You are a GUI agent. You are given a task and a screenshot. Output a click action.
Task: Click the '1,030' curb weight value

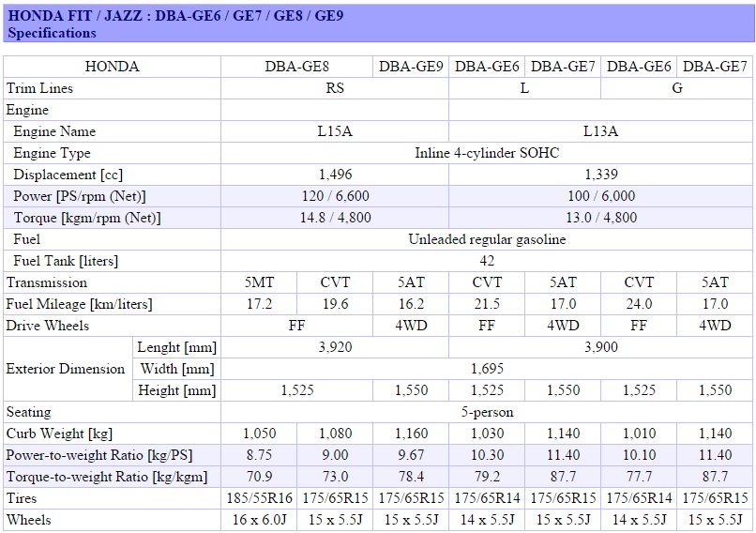488,434
